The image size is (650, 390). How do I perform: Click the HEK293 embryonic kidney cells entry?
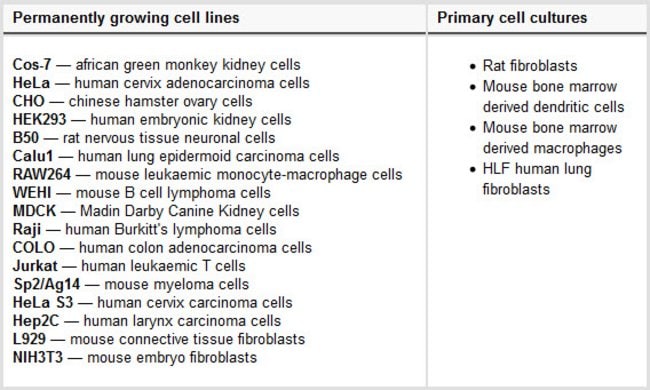152,119
